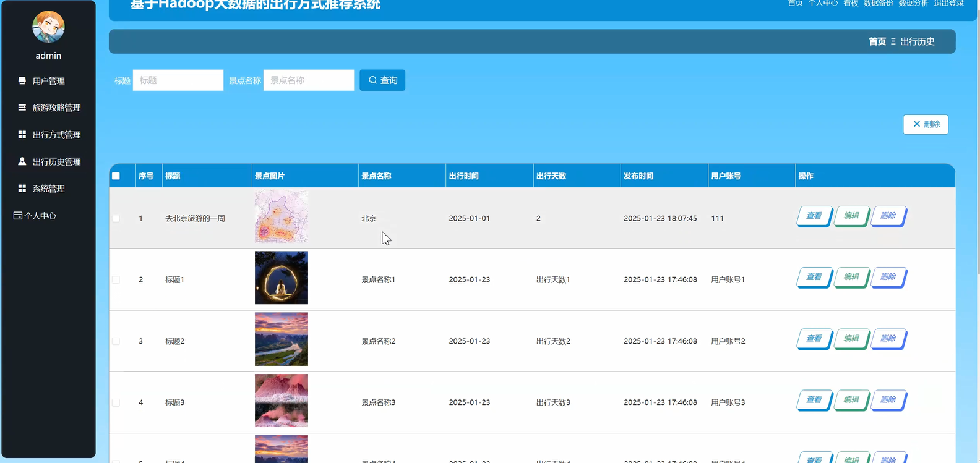Click 编辑 for 标题1 row
The width and height of the screenshot is (980, 463).
tap(851, 277)
